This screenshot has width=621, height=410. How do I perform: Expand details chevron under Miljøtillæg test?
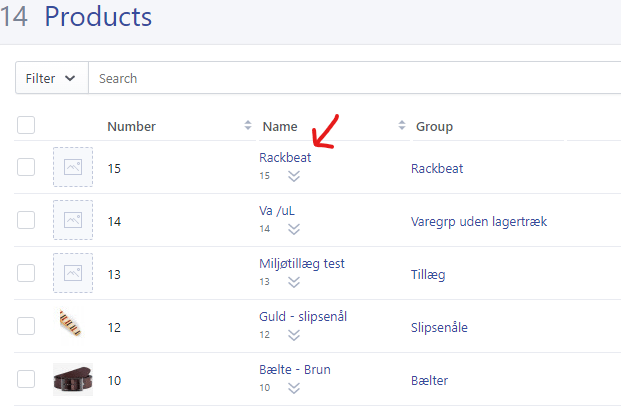point(294,282)
